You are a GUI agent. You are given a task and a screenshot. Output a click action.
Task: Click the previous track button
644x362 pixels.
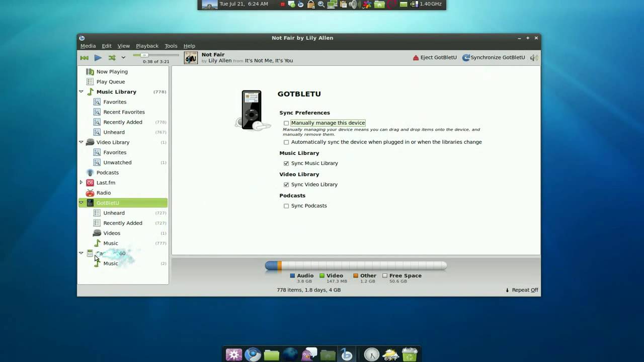click(85, 58)
